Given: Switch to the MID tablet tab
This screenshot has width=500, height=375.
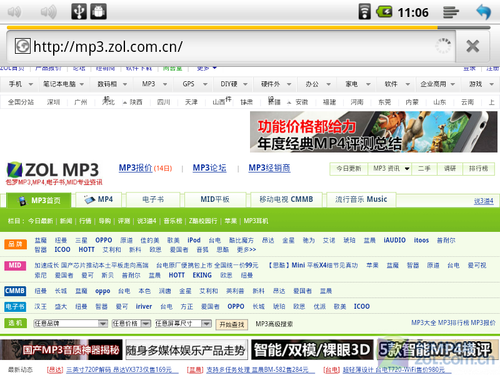Looking at the screenshot, I should point(215,200).
